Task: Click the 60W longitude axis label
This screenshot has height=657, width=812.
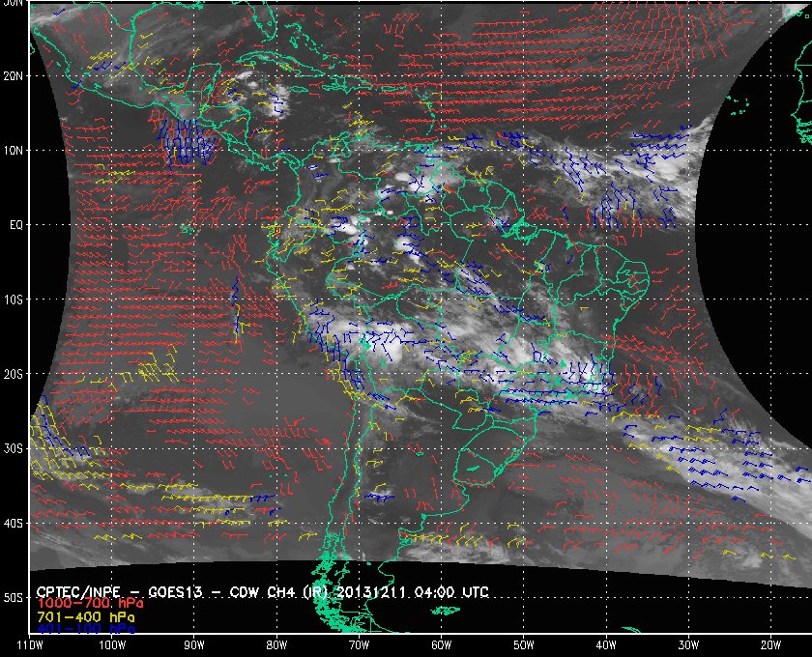Action: click(441, 645)
